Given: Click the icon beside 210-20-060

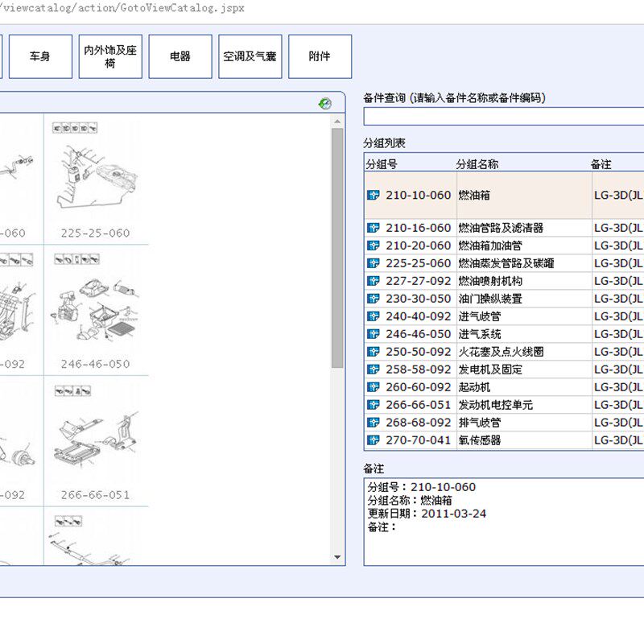Looking at the screenshot, I should click(x=373, y=246).
